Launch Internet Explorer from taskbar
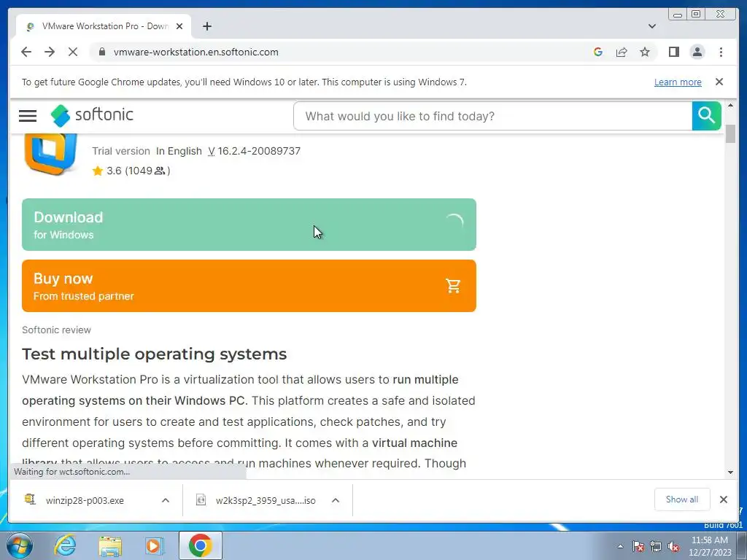 (65, 545)
